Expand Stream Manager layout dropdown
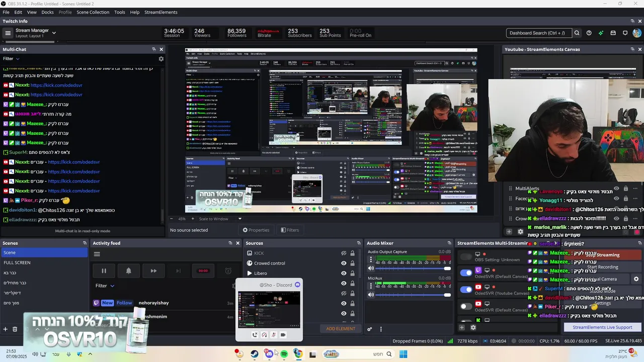Screen dimensions: 644x362 click(x=54, y=33)
